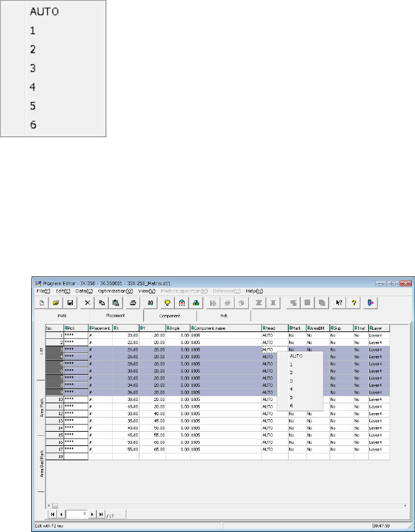The height and width of the screenshot is (532, 415).
Task: Choose head 6 in Program Editor popup
Action: (x=299, y=406)
